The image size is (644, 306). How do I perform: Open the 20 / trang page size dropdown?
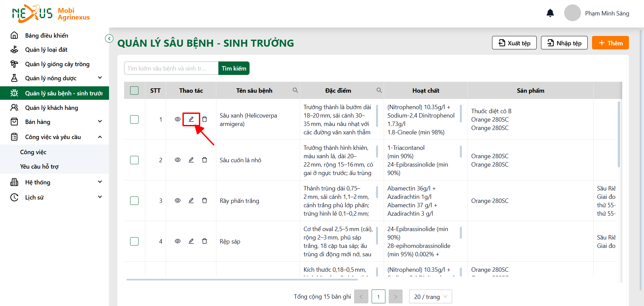coord(430,297)
